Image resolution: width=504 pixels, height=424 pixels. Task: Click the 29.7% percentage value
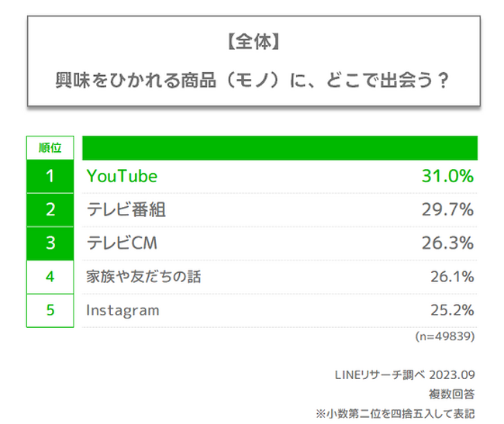coord(447,209)
